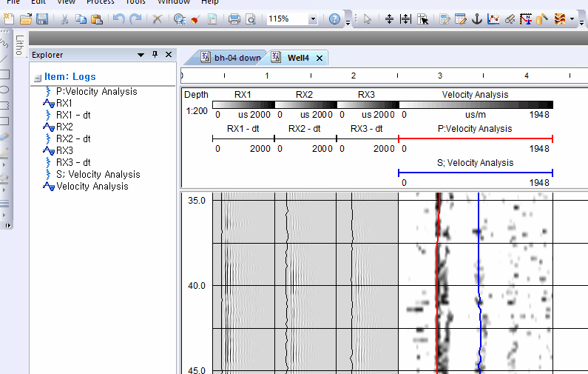Paste from clipboard via toolbar icon
Screen dimensions: 588x374
(x=97, y=19)
